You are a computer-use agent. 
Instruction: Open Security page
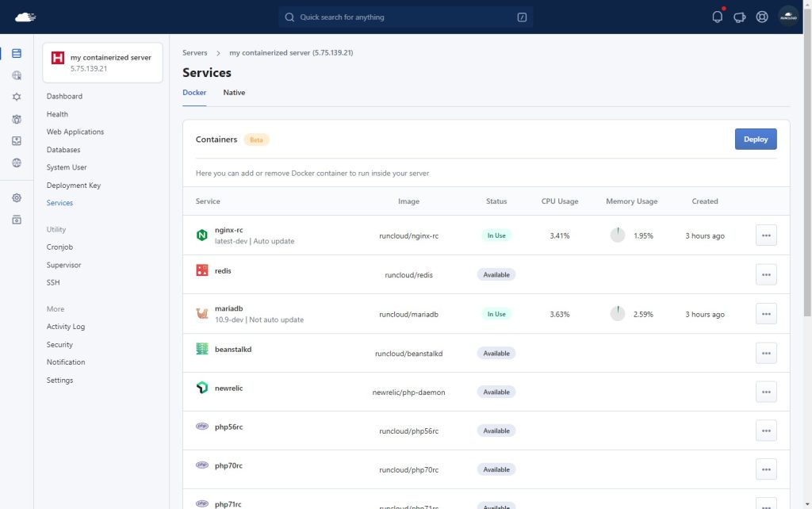59,345
